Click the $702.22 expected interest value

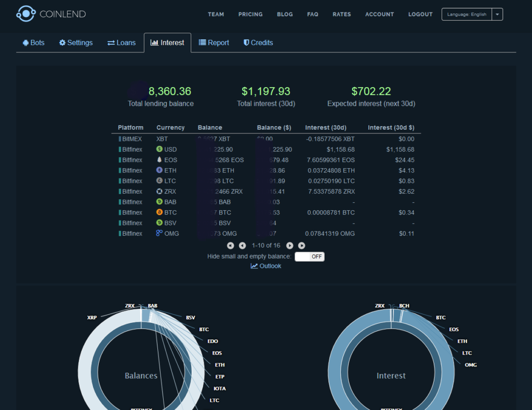point(371,91)
